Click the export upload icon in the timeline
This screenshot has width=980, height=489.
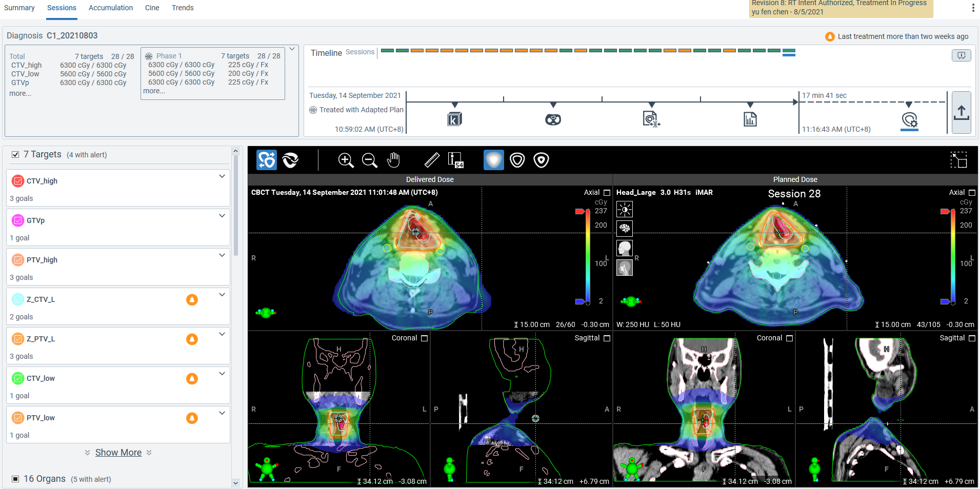coord(961,113)
